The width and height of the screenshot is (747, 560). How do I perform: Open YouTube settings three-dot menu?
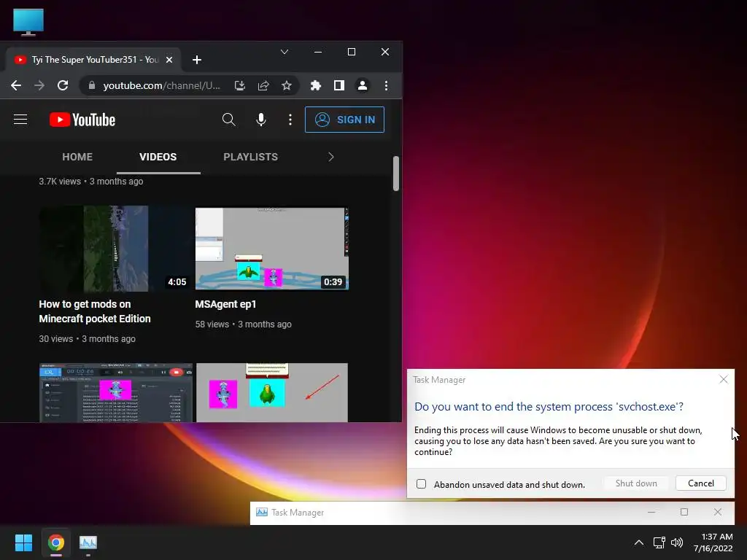click(x=290, y=120)
